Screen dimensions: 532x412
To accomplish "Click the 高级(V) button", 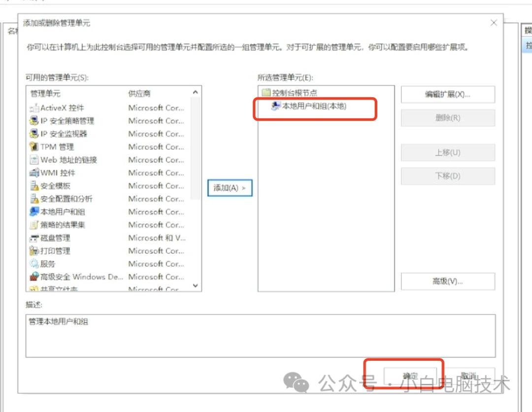I will pyautogui.click(x=448, y=281).
